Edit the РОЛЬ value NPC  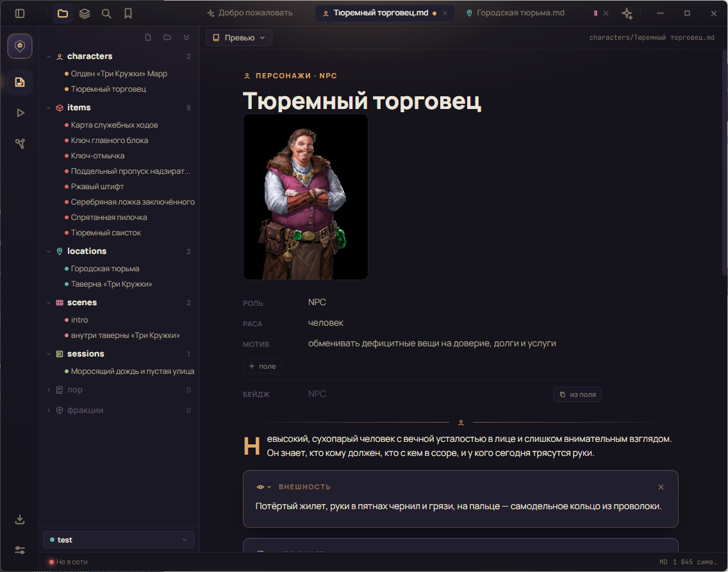tap(317, 303)
